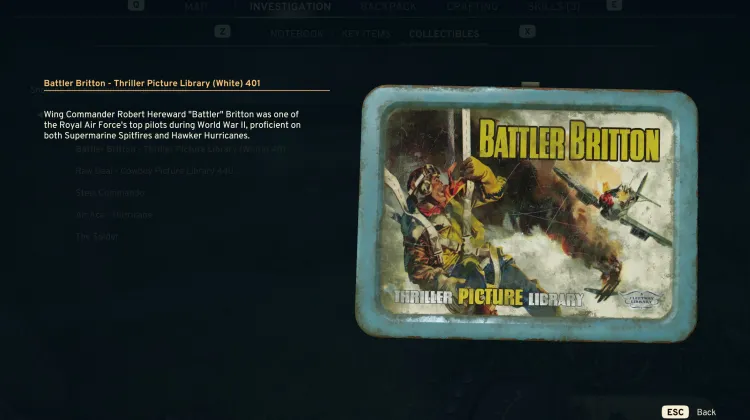Click the Fleetway Library logo on lunchbox

coord(638,298)
